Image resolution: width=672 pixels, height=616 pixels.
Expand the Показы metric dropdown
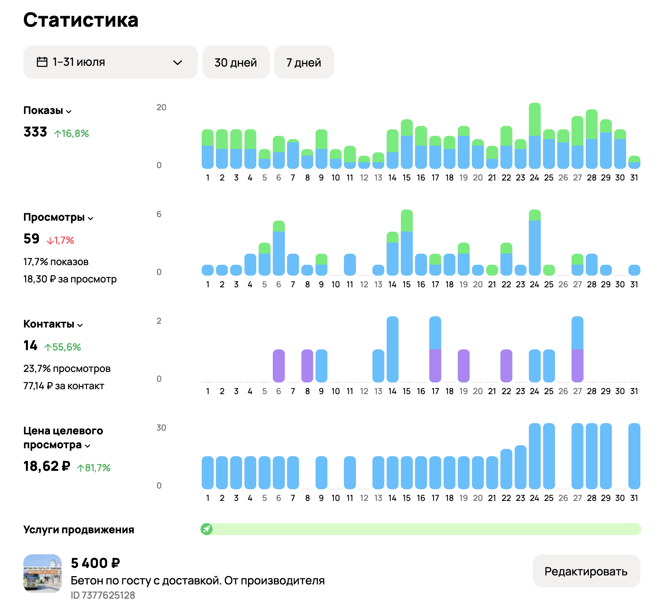[47, 111]
